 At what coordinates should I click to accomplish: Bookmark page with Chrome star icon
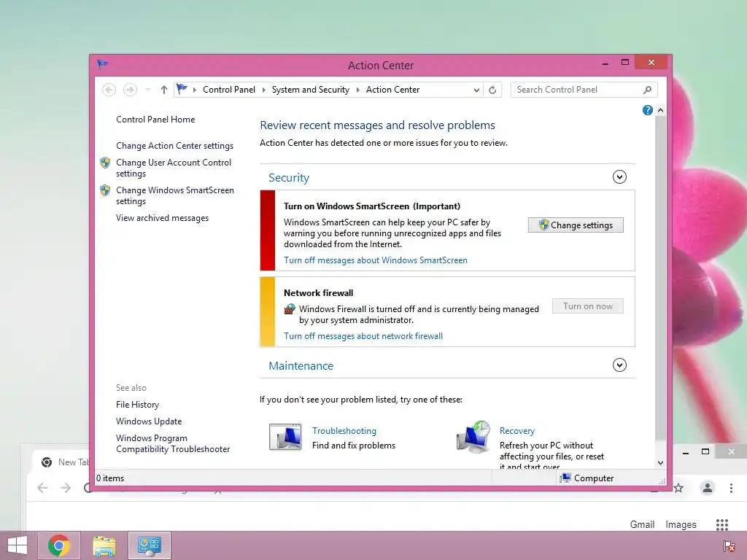(678, 488)
